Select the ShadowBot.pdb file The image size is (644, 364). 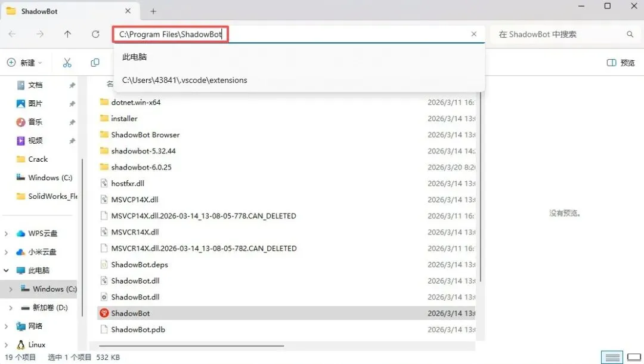click(286, 329)
